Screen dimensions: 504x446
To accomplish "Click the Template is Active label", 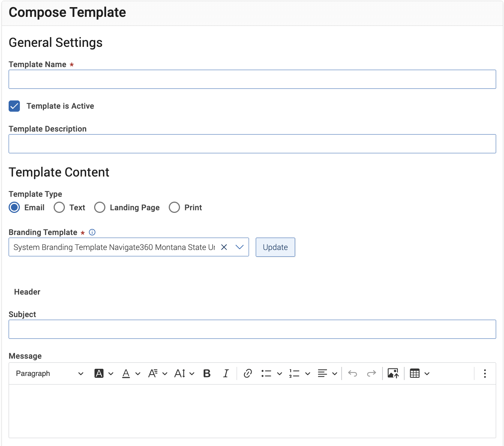I will (x=60, y=106).
